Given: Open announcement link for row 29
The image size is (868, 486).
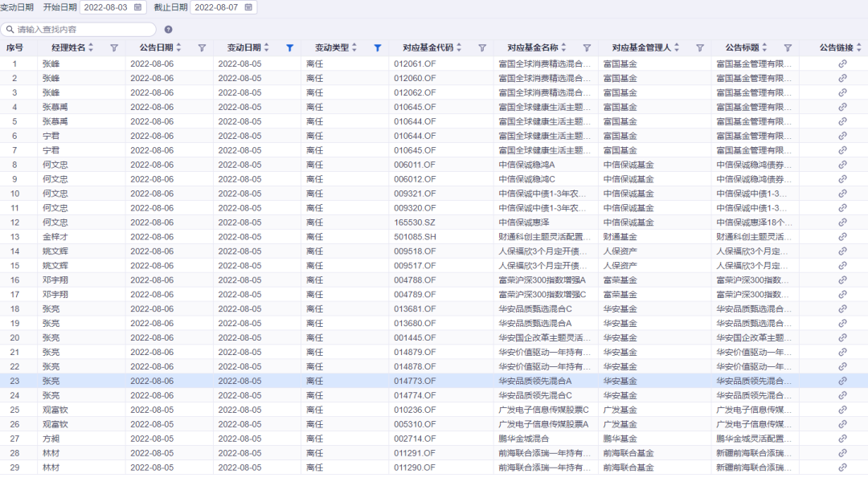Looking at the screenshot, I should pos(842,468).
